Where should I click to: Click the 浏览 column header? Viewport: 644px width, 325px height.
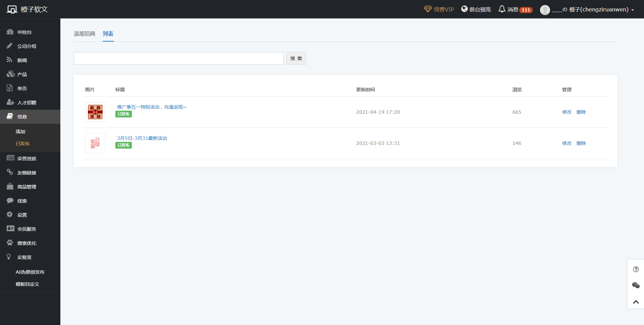click(517, 90)
